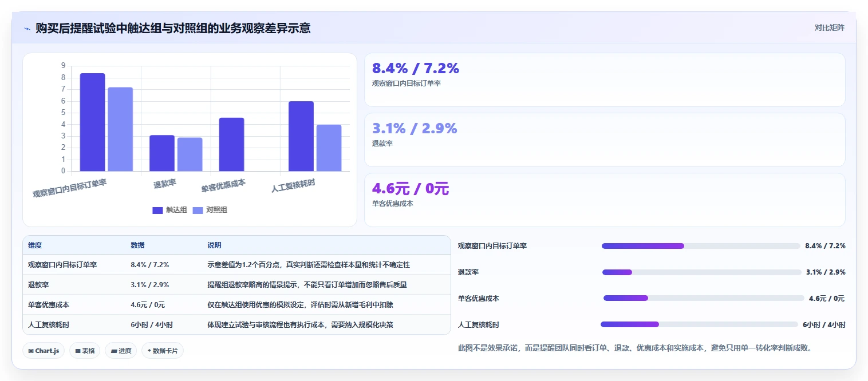868x381 pixels.
Task: Click the table cell 6小时 / 4小时
Action: (x=152, y=325)
